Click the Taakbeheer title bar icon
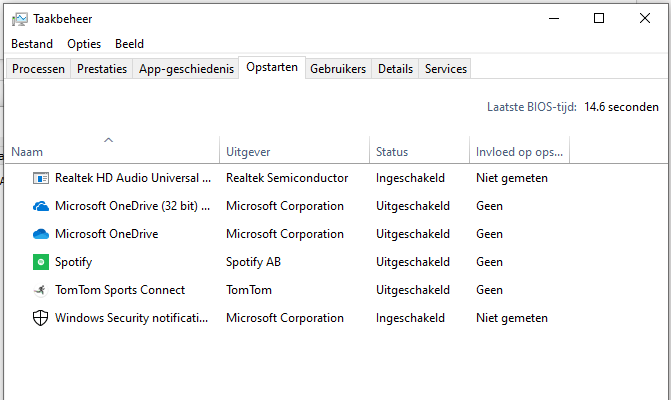The width and height of the screenshot is (671, 400). pyautogui.click(x=19, y=18)
